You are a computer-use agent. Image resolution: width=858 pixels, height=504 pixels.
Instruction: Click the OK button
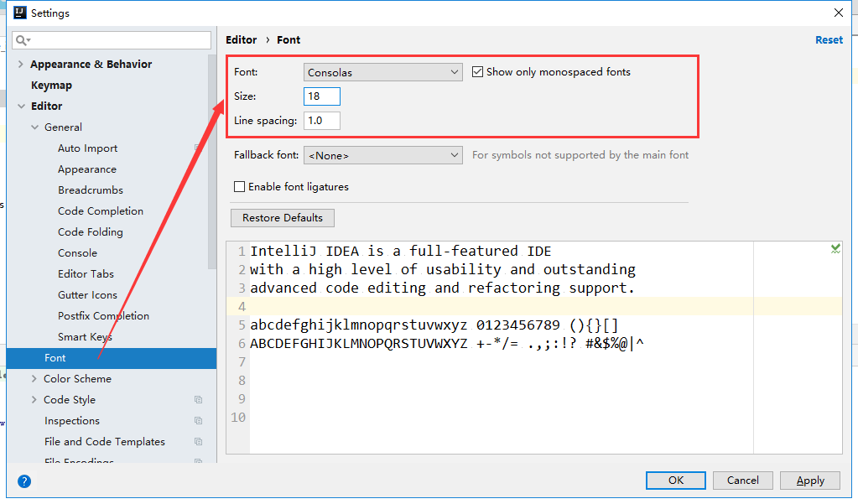tap(676, 480)
